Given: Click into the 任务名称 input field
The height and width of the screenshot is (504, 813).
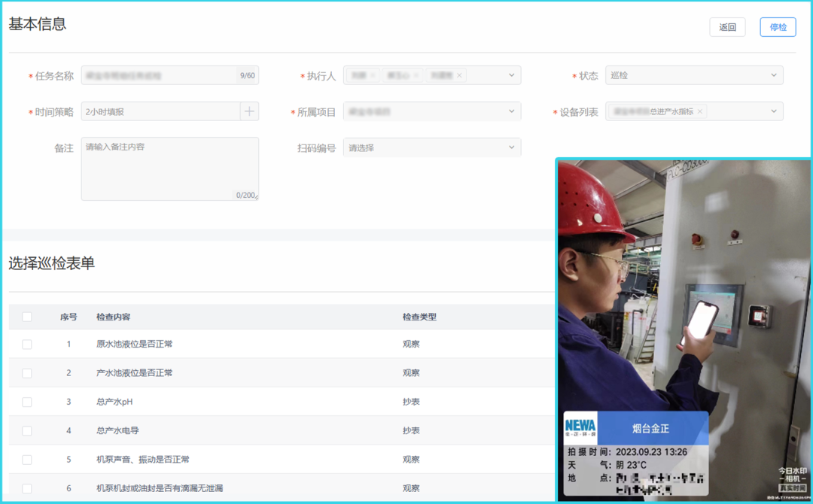Looking at the screenshot, I should pos(158,75).
